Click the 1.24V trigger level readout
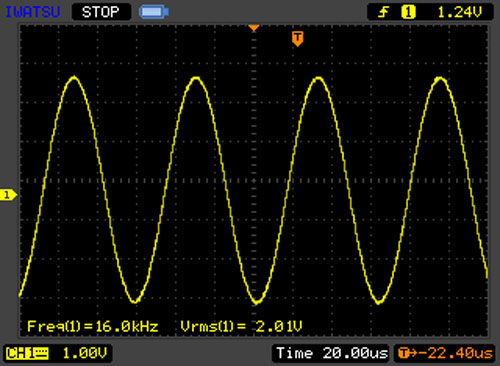 click(459, 12)
